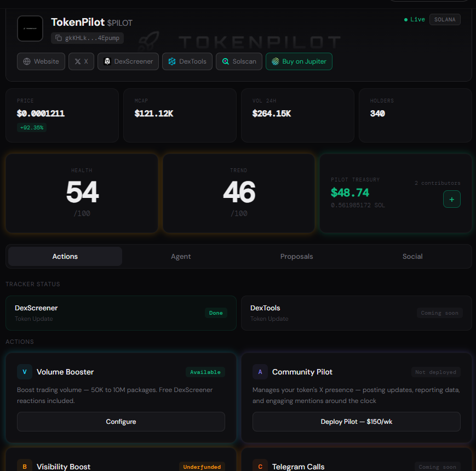The image size is (476, 471).
Task: Copy the gkKHLk...4Epump contract address
Action: [88, 38]
